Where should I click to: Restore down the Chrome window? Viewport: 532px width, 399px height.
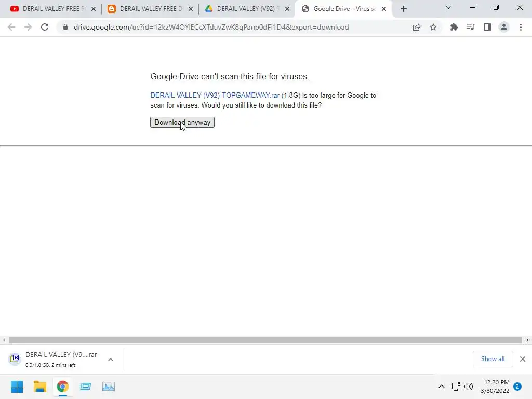(x=496, y=7)
